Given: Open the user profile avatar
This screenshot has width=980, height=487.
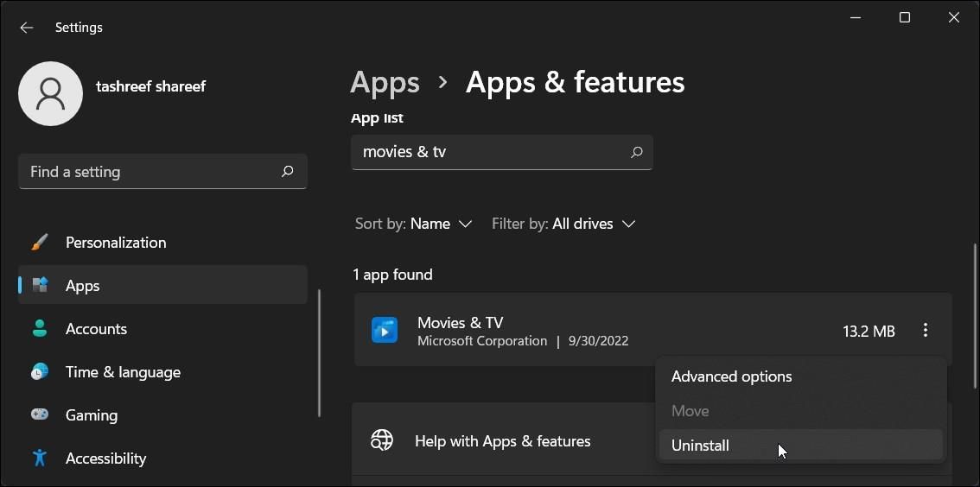Looking at the screenshot, I should tap(50, 93).
